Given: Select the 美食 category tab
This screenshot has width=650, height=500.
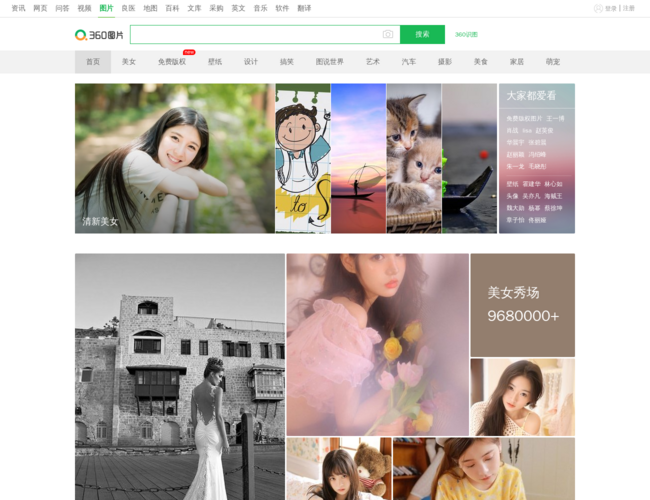Looking at the screenshot, I should pos(481,62).
